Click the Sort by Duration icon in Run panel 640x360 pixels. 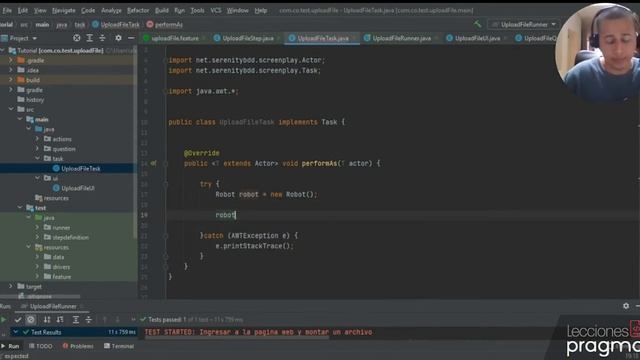(60, 320)
